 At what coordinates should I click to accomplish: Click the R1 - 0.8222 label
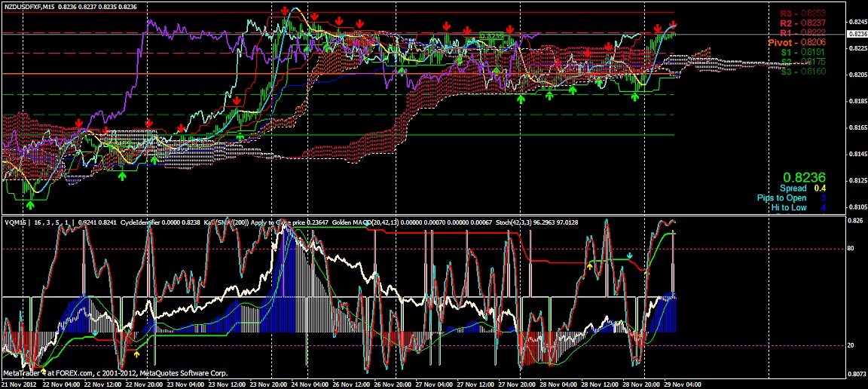click(x=803, y=32)
